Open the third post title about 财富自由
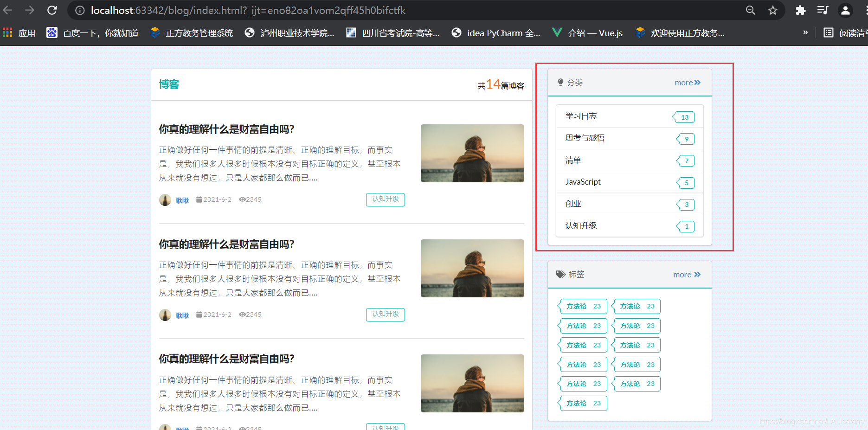The image size is (868, 430). 226,359
